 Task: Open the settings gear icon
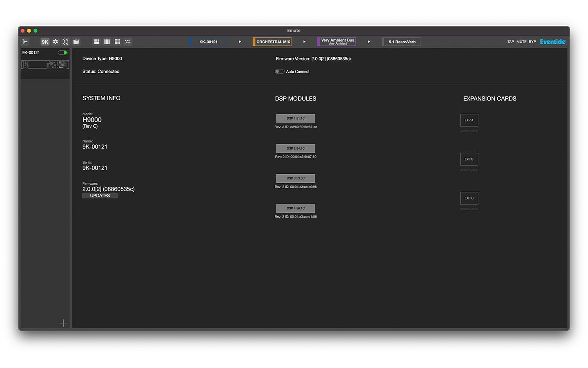[x=56, y=42]
